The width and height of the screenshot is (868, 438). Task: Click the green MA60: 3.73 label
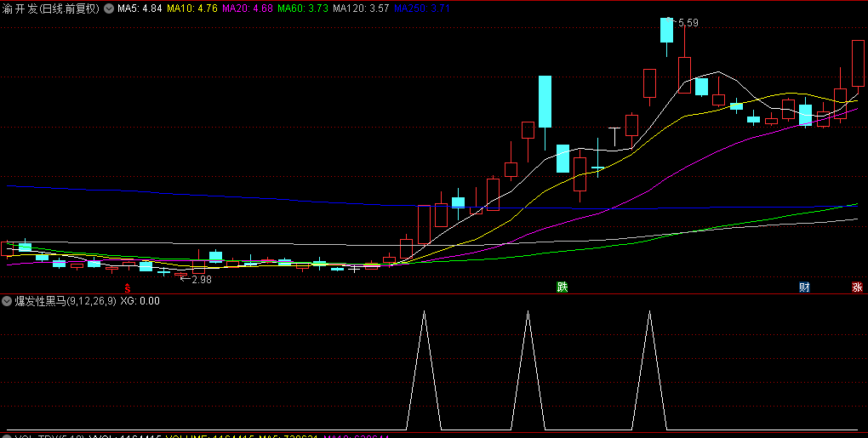[303, 9]
